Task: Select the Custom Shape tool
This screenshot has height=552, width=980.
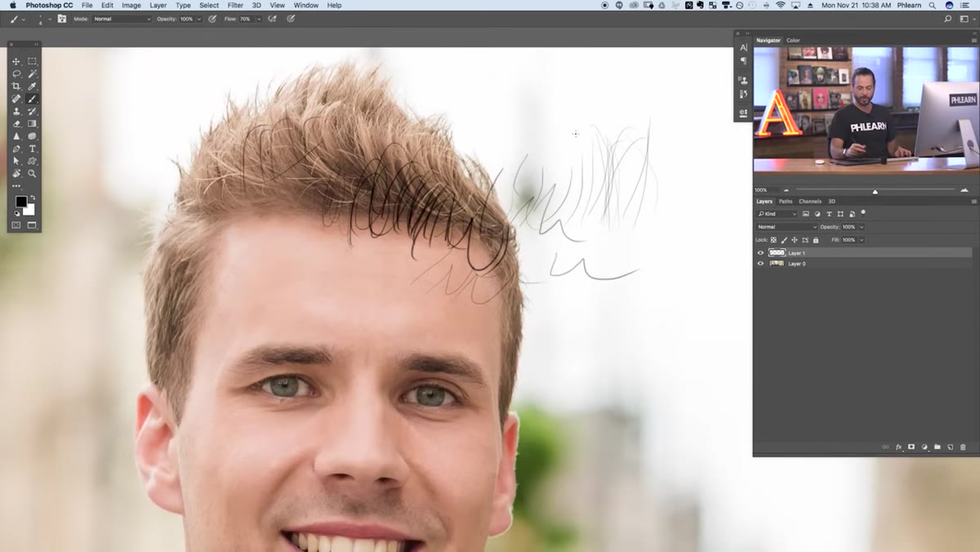Action: (33, 161)
